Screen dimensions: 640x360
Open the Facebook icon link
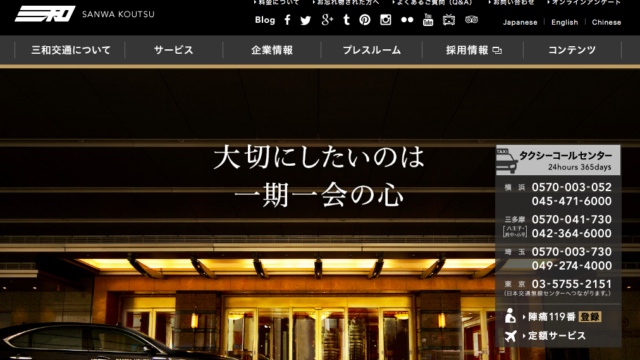click(x=287, y=20)
